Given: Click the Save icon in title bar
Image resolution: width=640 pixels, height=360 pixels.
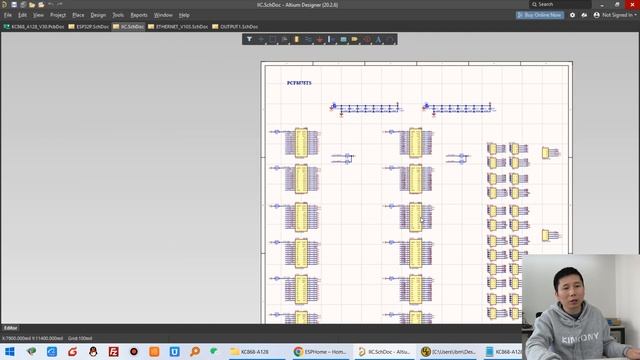Looking at the screenshot, I should (x=14, y=4).
